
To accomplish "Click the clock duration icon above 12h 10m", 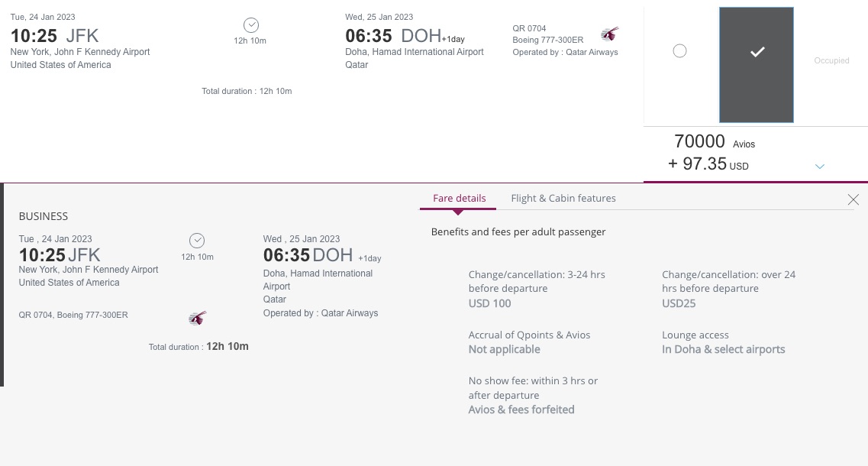I will 250,24.
